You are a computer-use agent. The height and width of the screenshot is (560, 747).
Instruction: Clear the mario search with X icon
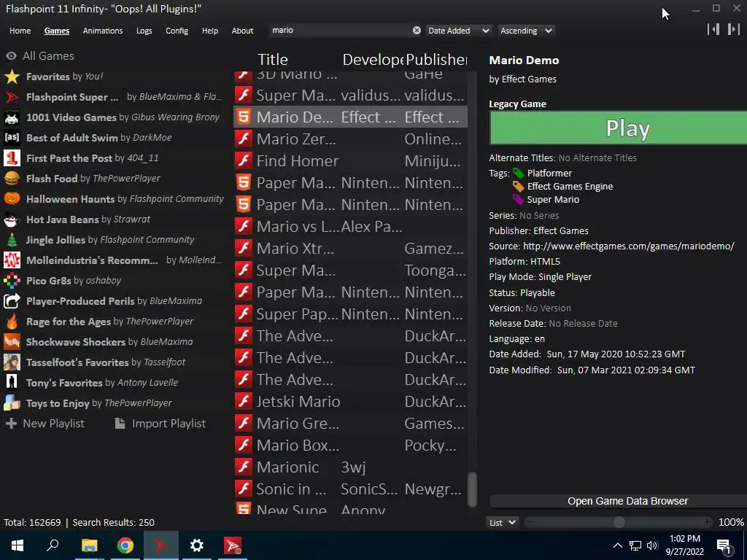click(417, 31)
